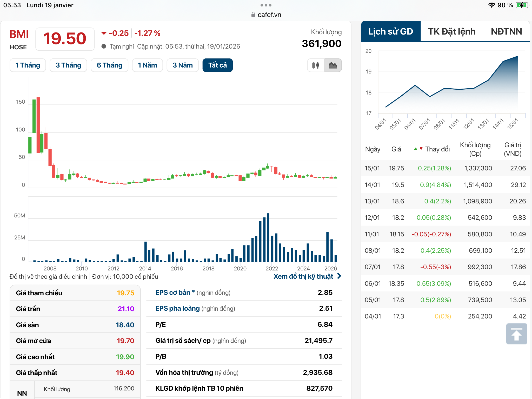Click the Thay đổi up/down arrows icon
Image resolution: width=532 pixels, height=399 pixels.
[x=418, y=149]
